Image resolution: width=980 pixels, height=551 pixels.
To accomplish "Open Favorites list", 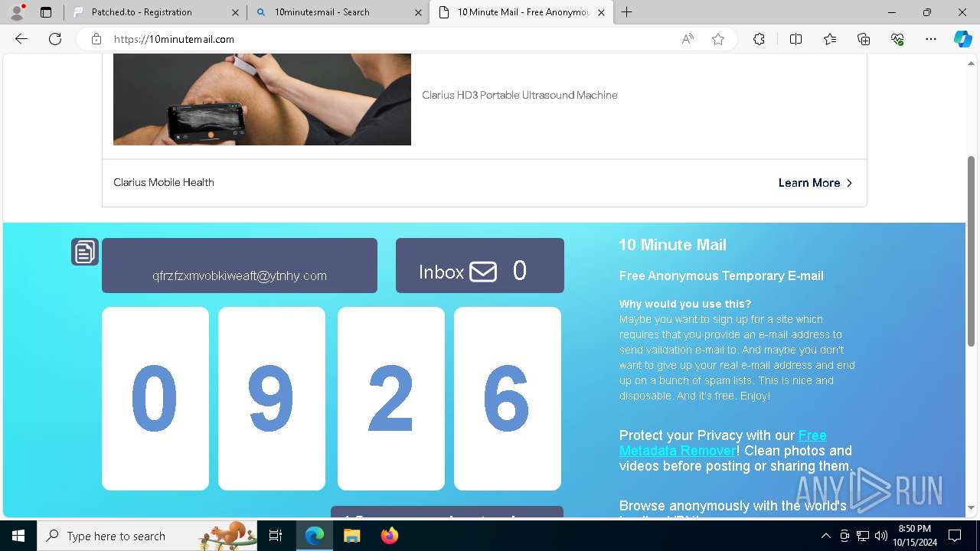I will [830, 39].
